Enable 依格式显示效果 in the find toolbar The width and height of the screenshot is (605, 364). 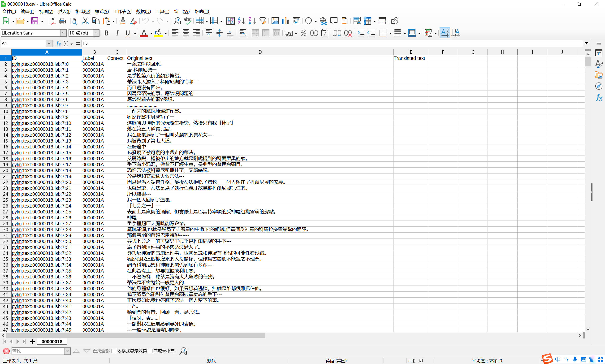[114, 351]
